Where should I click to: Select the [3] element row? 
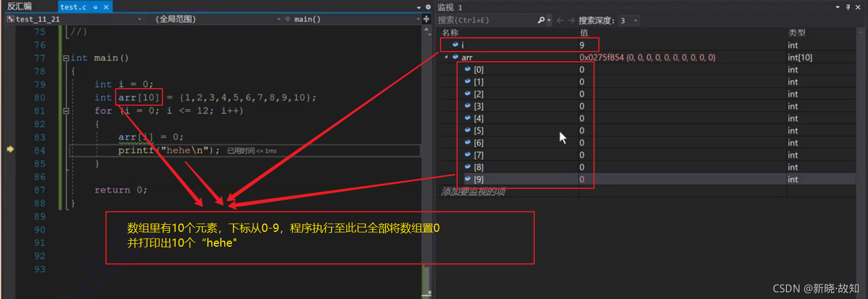coord(647,106)
